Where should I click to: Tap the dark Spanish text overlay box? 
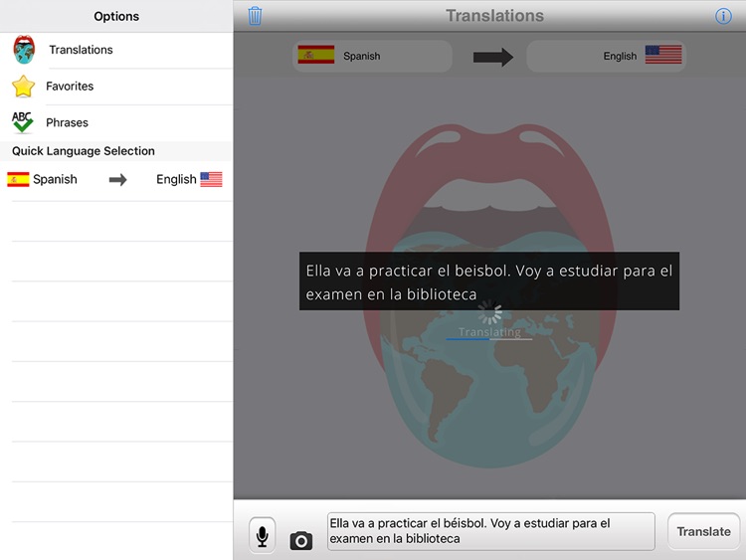tap(488, 280)
